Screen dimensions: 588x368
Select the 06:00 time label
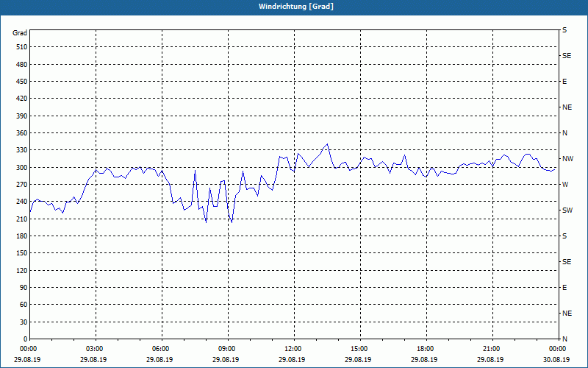click(160, 349)
